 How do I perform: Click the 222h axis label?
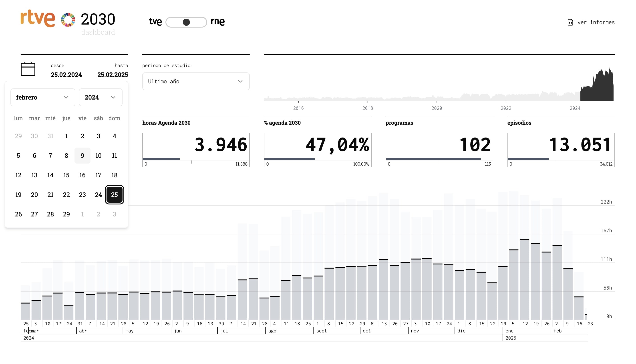tap(606, 202)
